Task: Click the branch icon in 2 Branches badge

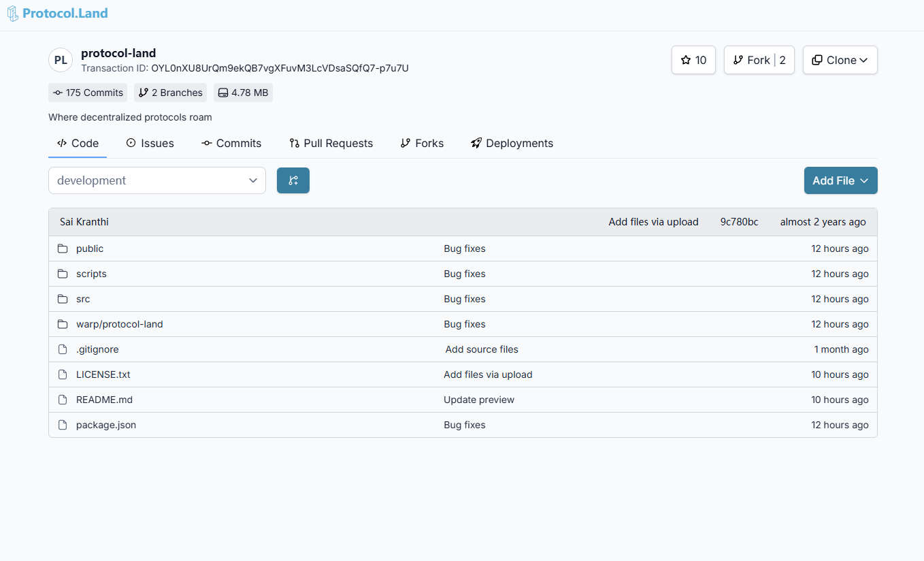Action: coord(144,93)
